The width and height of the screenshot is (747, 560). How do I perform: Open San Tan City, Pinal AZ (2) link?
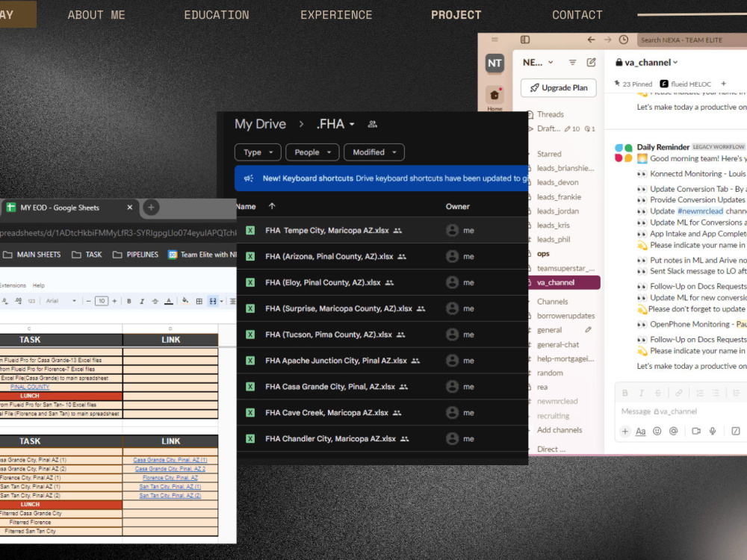170,496
